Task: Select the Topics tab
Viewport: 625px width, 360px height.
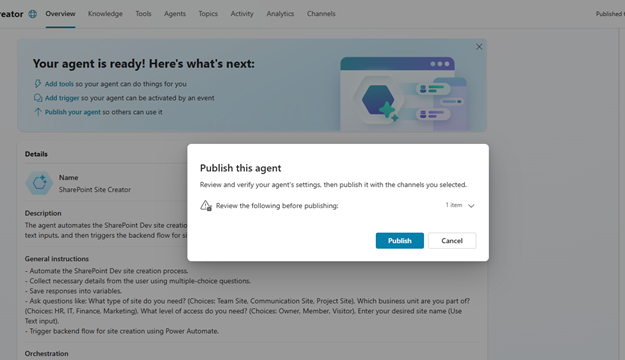Action: [208, 14]
